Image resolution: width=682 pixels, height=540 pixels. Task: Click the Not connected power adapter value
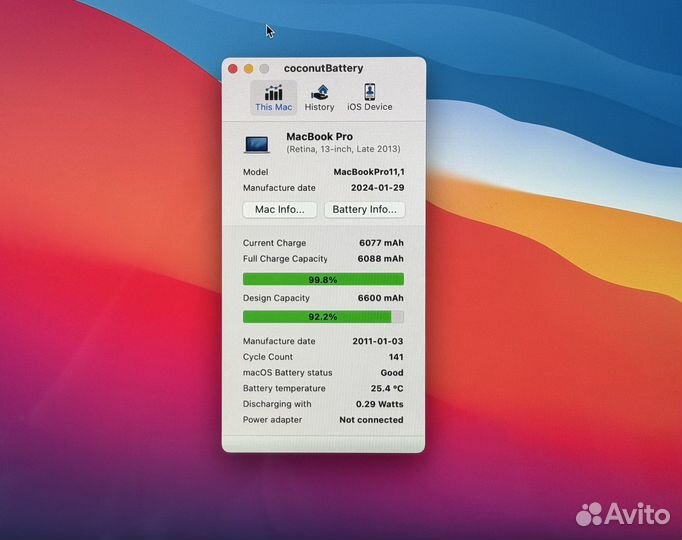click(x=371, y=420)
